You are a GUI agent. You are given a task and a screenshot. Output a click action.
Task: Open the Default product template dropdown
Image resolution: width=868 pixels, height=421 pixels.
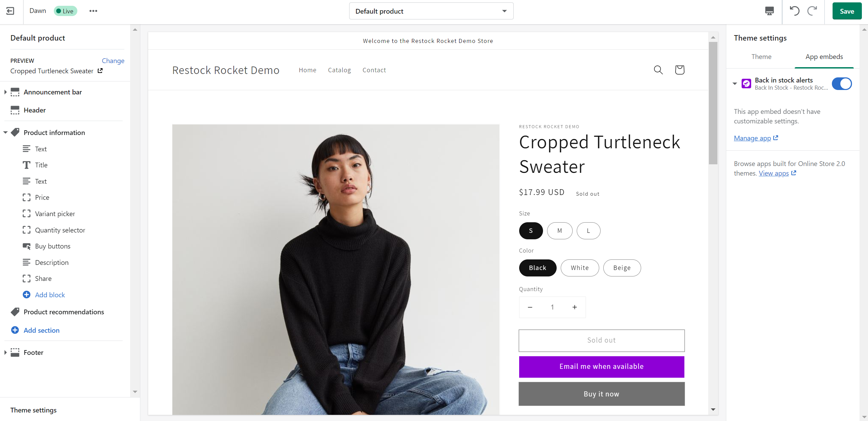431,11
